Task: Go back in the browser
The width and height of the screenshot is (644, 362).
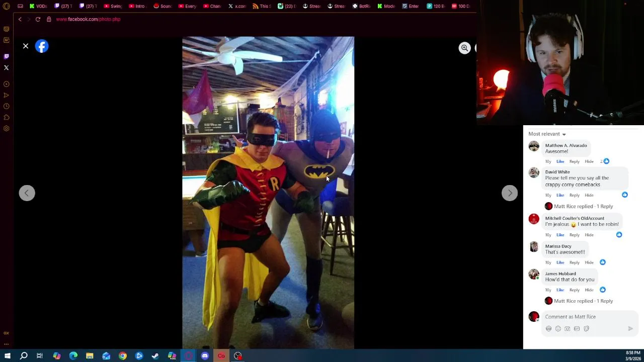Action: coord(20,19)
